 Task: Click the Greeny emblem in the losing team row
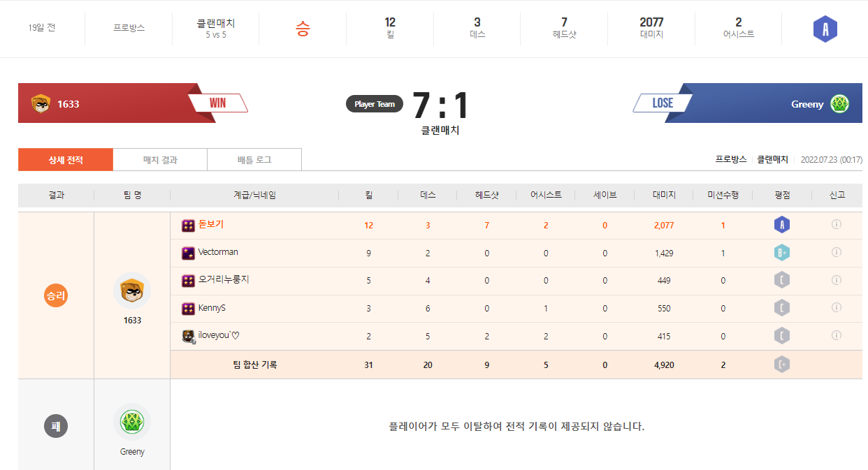(x=132, y=422)
